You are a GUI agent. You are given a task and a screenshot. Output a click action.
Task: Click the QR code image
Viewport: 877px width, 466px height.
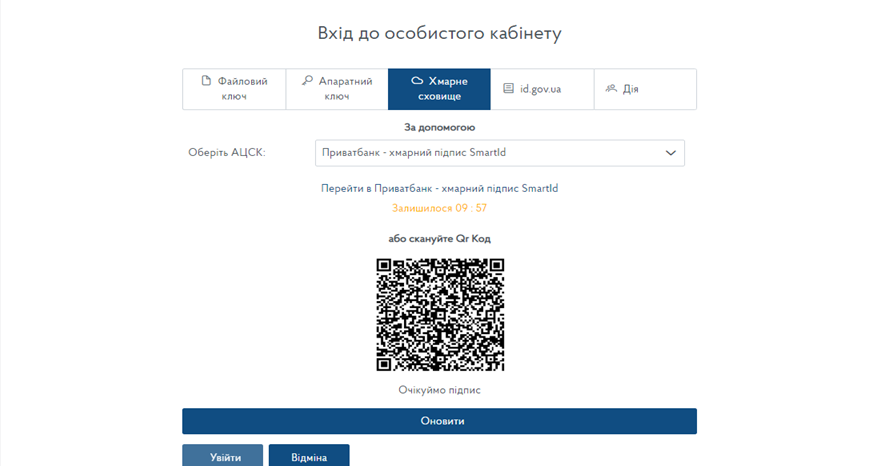tap(440, 314)
